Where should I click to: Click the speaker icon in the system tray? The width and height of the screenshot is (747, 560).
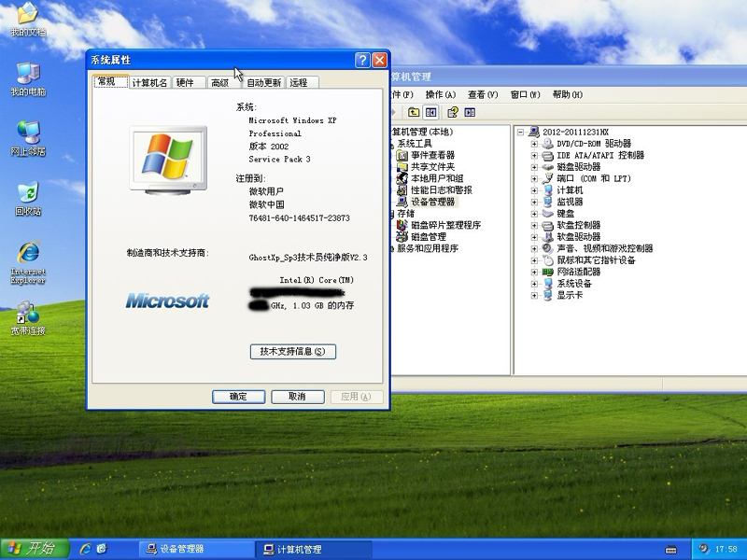pyautogui.click(x=704, y=549)
